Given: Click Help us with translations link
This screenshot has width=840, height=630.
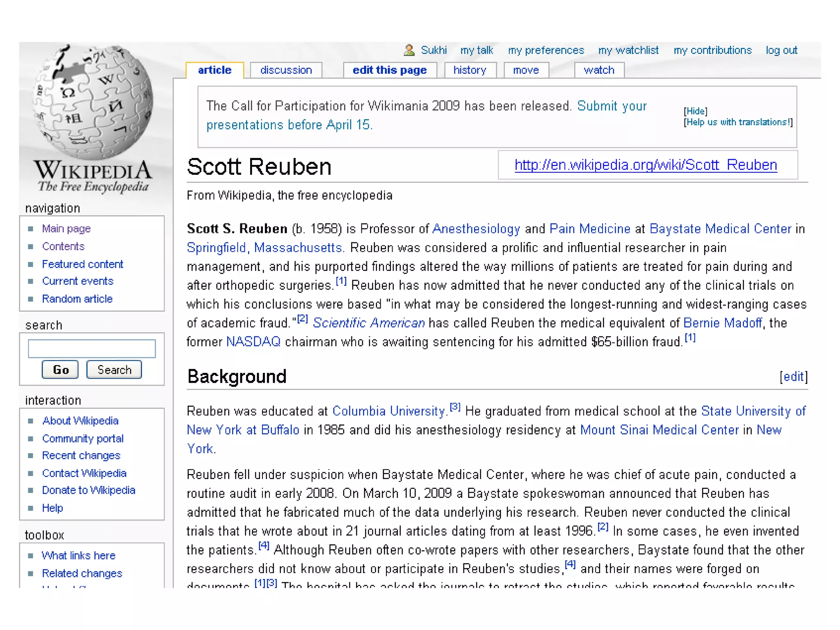Looking at the screenshot, I should (738, 122).
